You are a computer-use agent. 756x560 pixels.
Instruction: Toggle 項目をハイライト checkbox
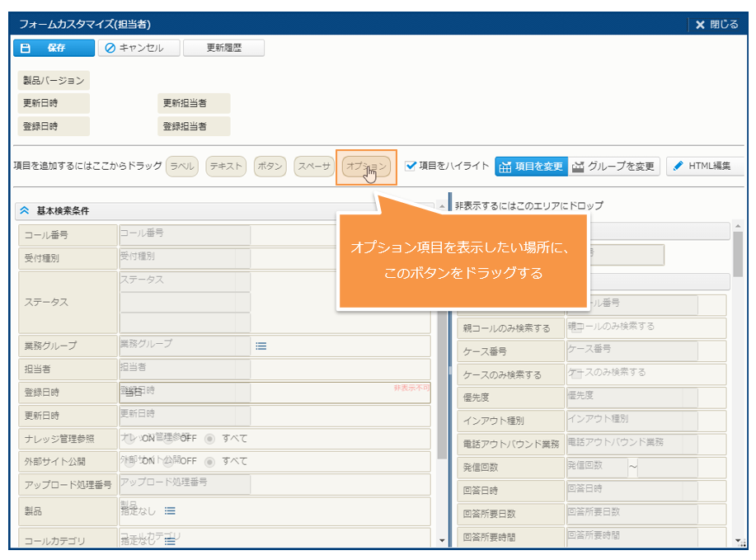(411, 166)
